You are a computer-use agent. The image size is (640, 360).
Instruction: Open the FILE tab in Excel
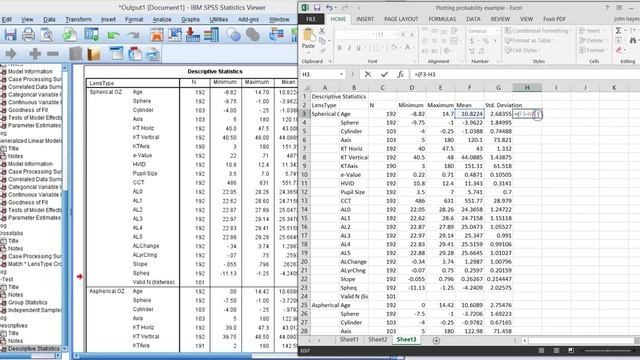[x=311, y=19]
